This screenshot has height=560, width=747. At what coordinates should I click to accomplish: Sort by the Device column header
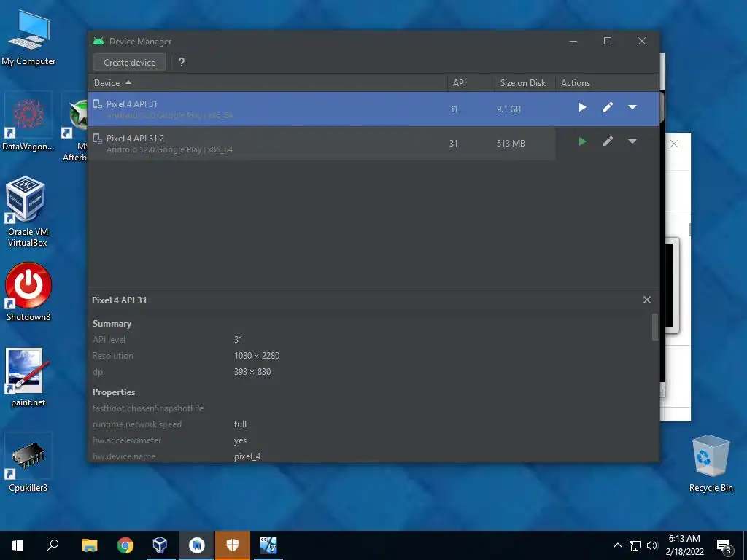(268, 83)
